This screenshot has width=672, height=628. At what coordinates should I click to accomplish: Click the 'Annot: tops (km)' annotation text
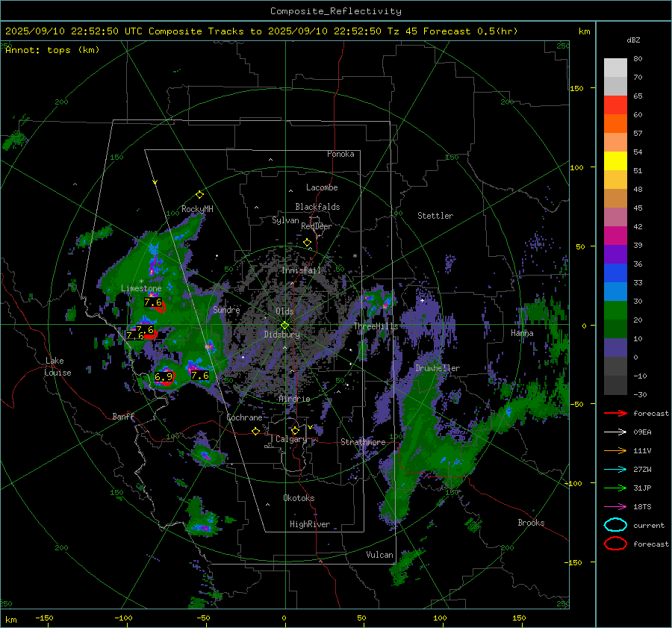pos(52,50)
